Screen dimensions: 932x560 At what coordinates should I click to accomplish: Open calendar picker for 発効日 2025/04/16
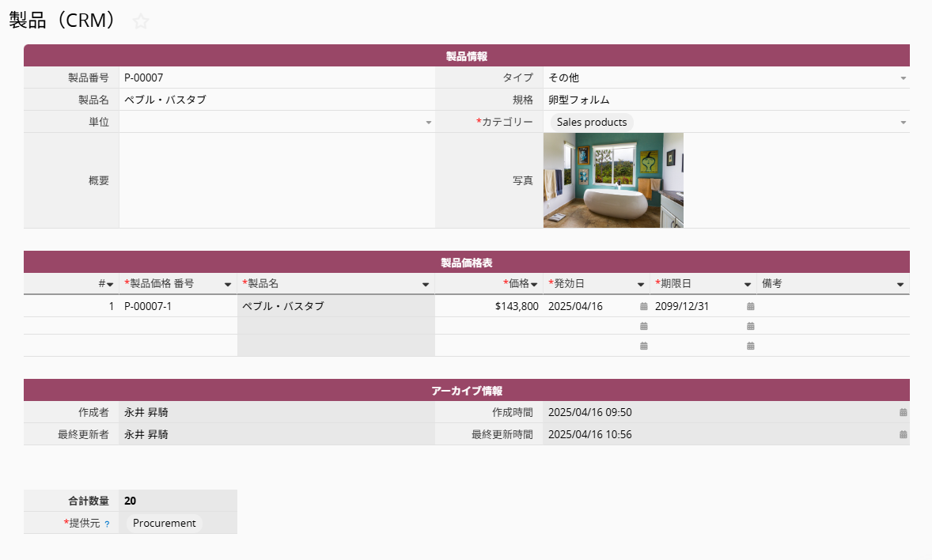click(643, 306)
